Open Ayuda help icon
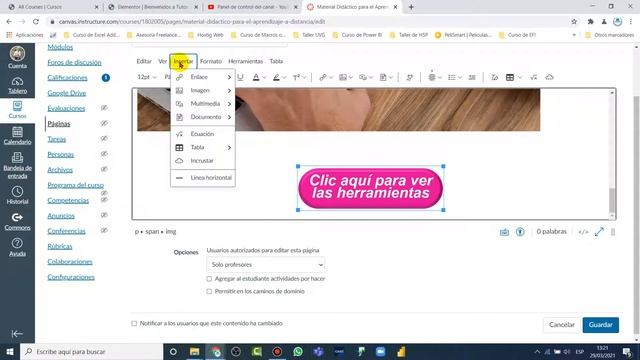Screen dimensions: 640x360 point(17,243)
